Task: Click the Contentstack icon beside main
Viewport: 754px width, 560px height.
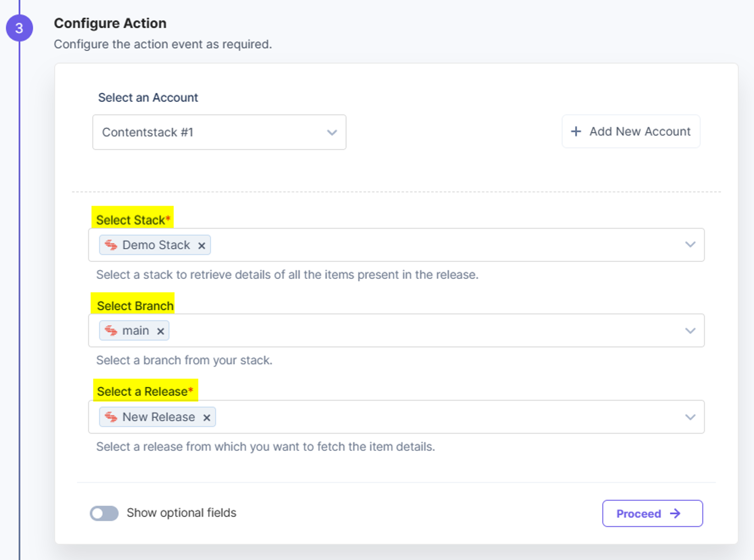Action: tap(111, 331)
